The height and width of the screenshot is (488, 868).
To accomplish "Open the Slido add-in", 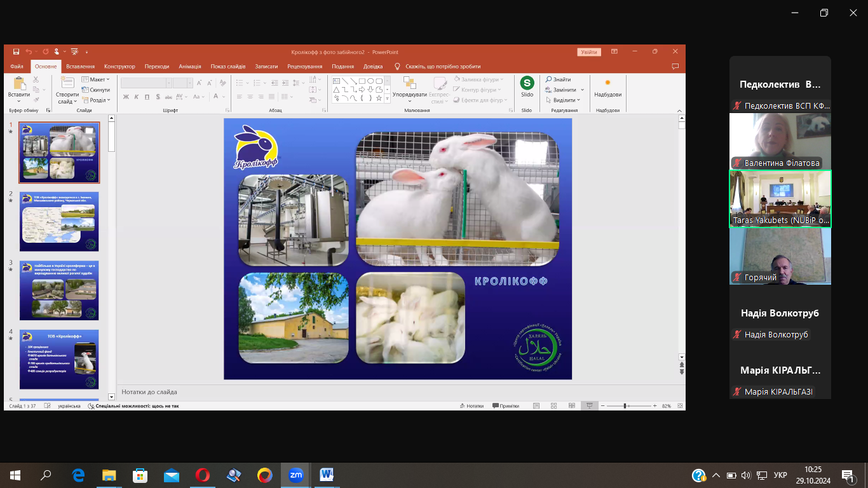I will click(x=527, y=88).
